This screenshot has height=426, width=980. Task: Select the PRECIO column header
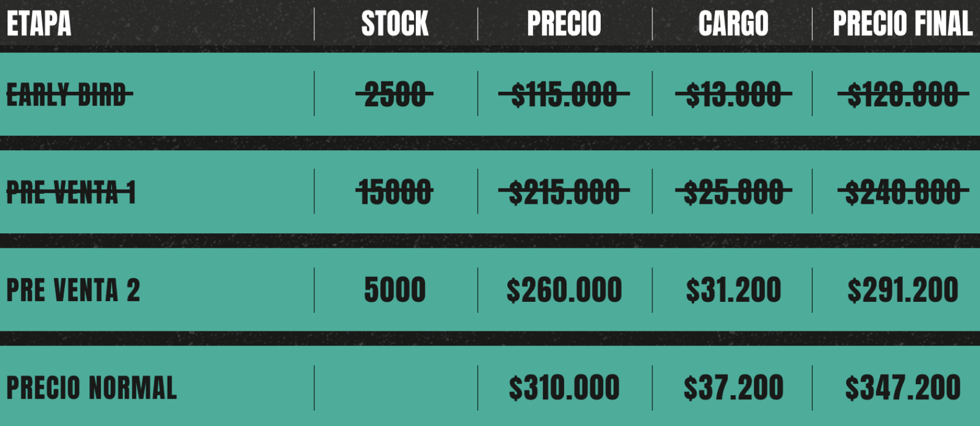pos(564,24)
